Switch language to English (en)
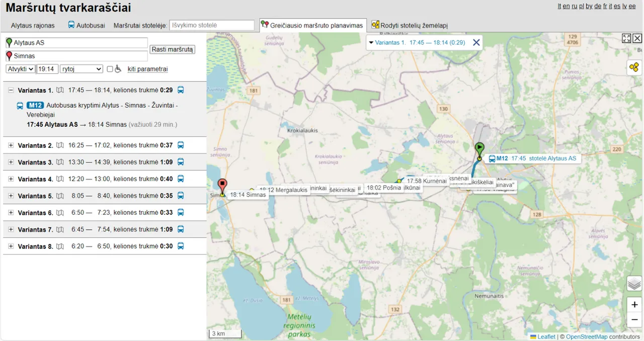Screen dimensions: 644x341 (566, 6)
